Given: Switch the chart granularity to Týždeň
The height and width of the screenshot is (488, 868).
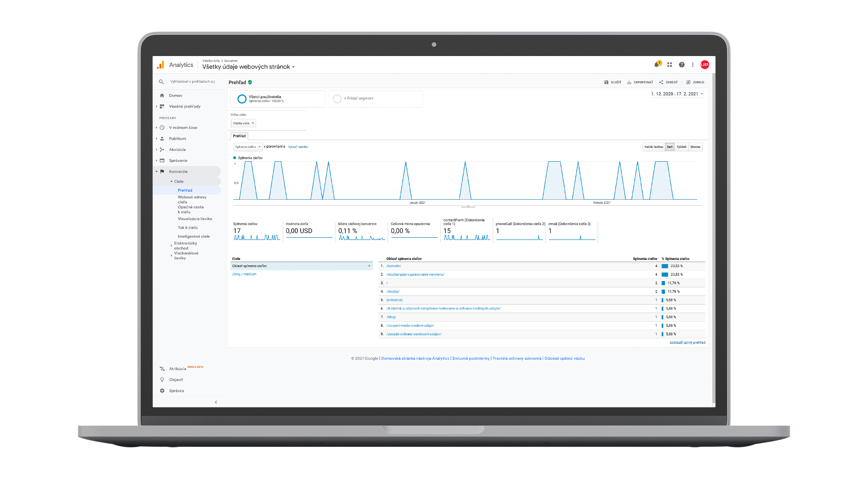Looking at the screenshot, I should [681, 147].
